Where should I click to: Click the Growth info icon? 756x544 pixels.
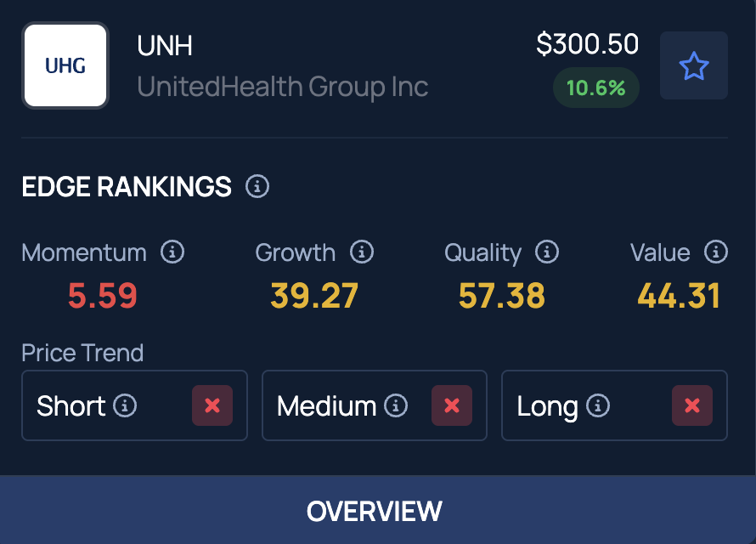(362, 252)
